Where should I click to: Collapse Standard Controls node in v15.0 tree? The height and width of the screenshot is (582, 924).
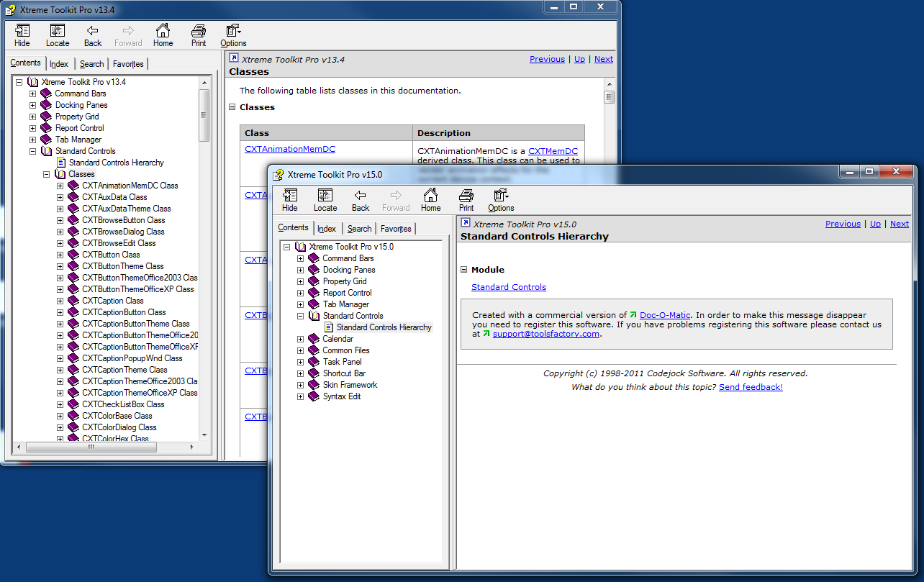(301, 316)
